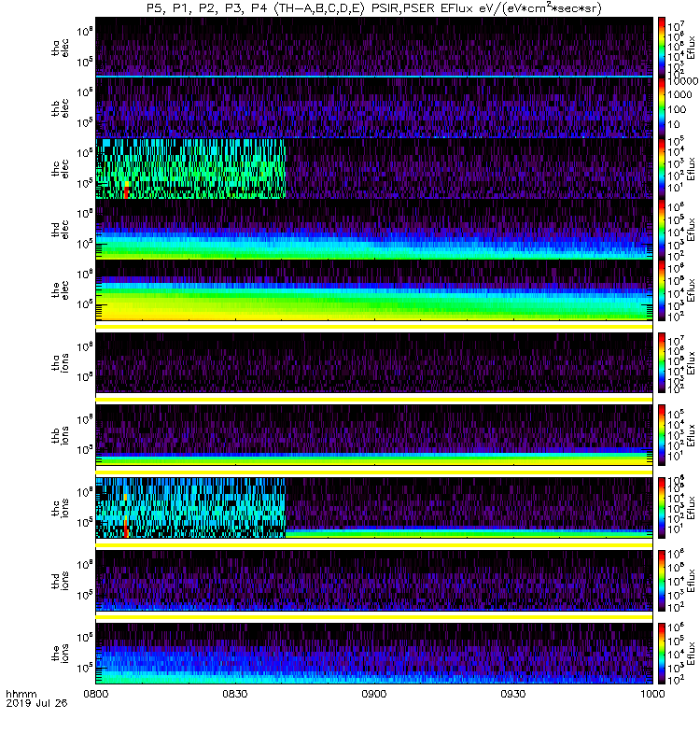Click the thb elec color bar

point(662,107)
